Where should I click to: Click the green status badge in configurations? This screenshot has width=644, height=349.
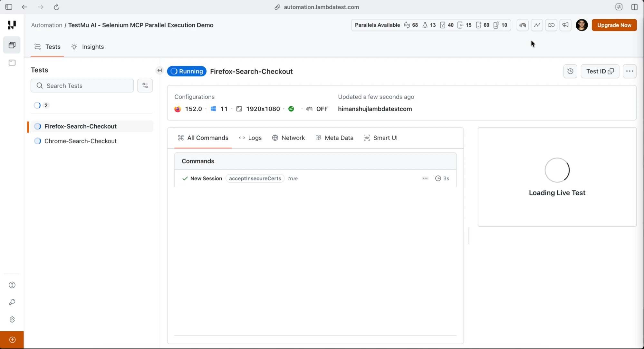pos(291,109)
